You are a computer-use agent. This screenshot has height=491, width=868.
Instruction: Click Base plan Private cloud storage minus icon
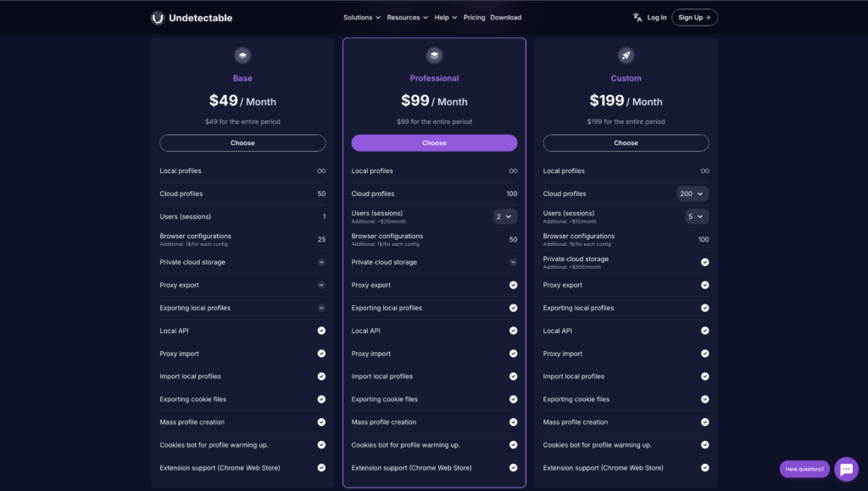tap(321, 262)
